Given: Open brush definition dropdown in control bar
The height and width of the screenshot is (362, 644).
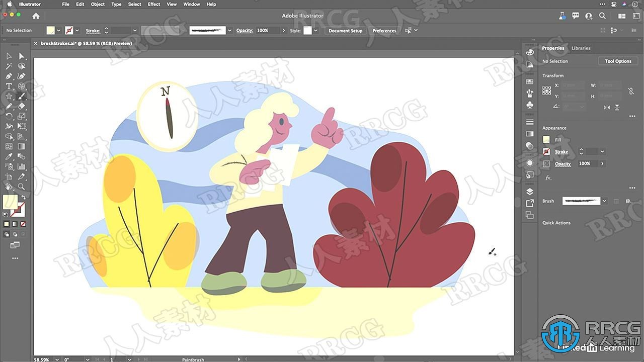Looking at the screenshot, I should tap(230, 31).
